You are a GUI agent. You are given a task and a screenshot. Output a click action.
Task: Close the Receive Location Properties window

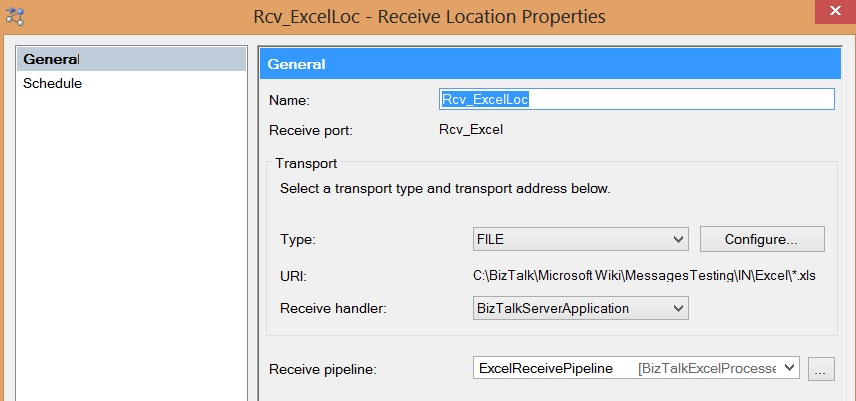click(835, 11)
